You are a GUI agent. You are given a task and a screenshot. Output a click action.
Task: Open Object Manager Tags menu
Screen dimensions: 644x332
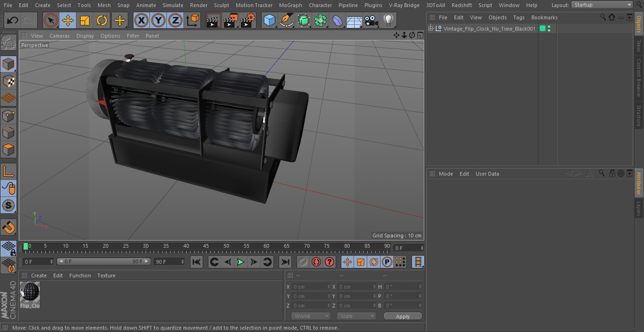point(519,17)
